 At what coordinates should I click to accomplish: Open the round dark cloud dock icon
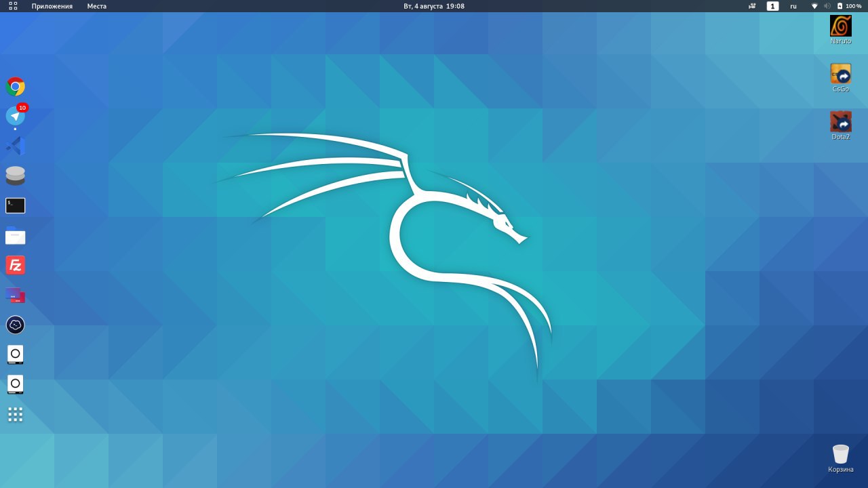[16, 325]
